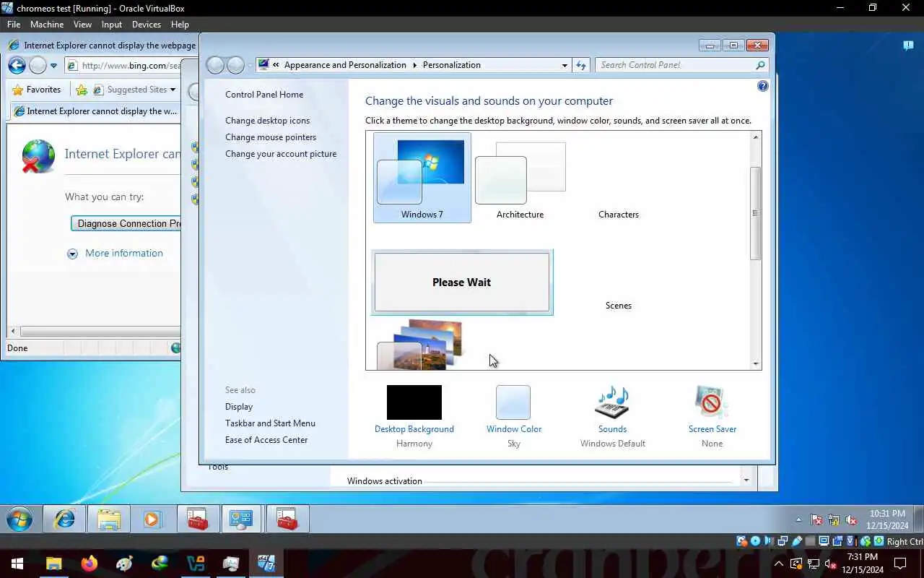
Task: Click the arrow after Appearance and Personalization
Action: coord(415,65)
